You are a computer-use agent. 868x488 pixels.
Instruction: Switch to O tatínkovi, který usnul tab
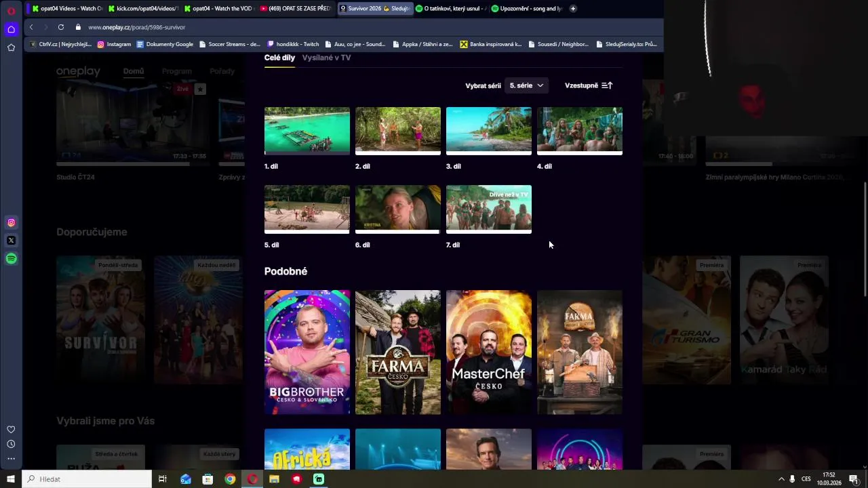[x=452, y=8]
